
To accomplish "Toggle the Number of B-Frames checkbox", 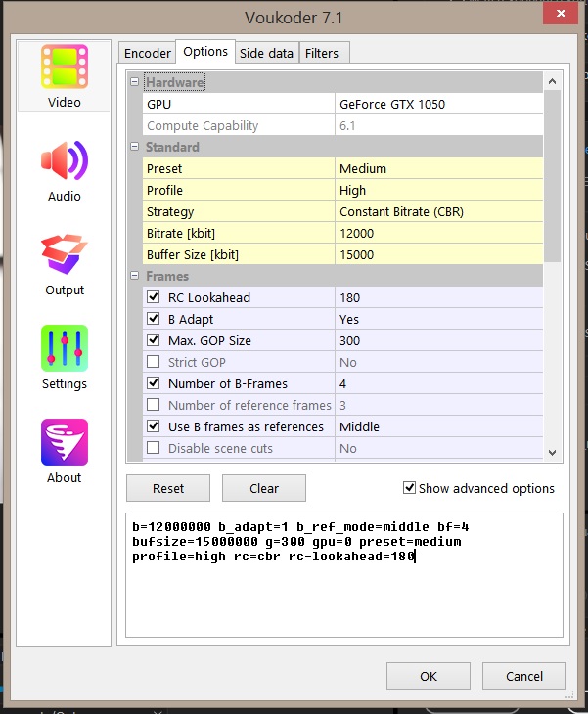I will click(x=153, y=383).
